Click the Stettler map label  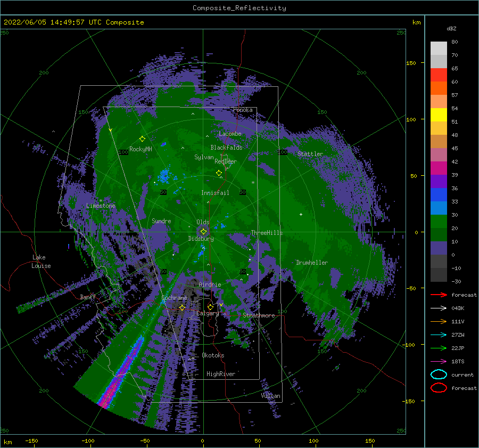pyautogui.click(x=310, y=154)
